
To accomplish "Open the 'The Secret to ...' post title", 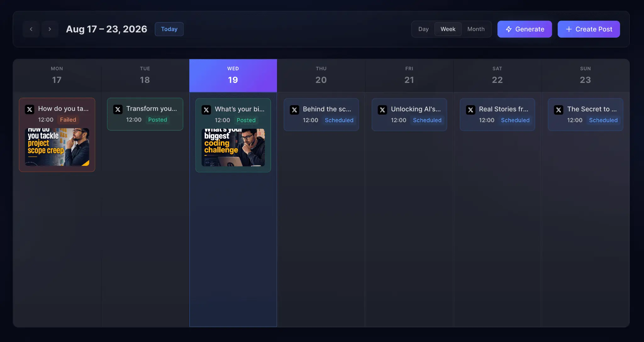I will click(x=592, y=109).
